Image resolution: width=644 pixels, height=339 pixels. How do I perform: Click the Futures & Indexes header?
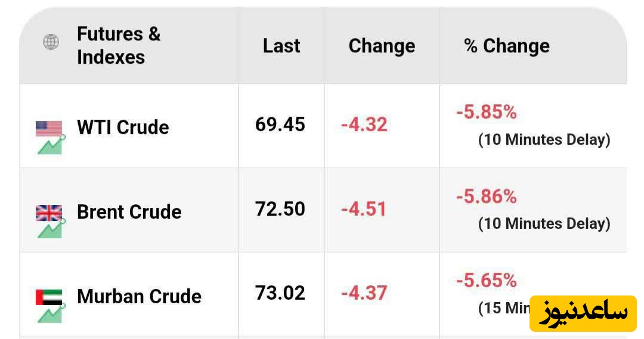119,45
